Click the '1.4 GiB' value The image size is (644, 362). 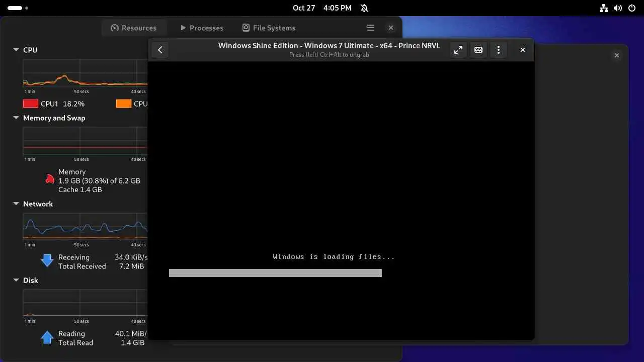tap(132, 343)
